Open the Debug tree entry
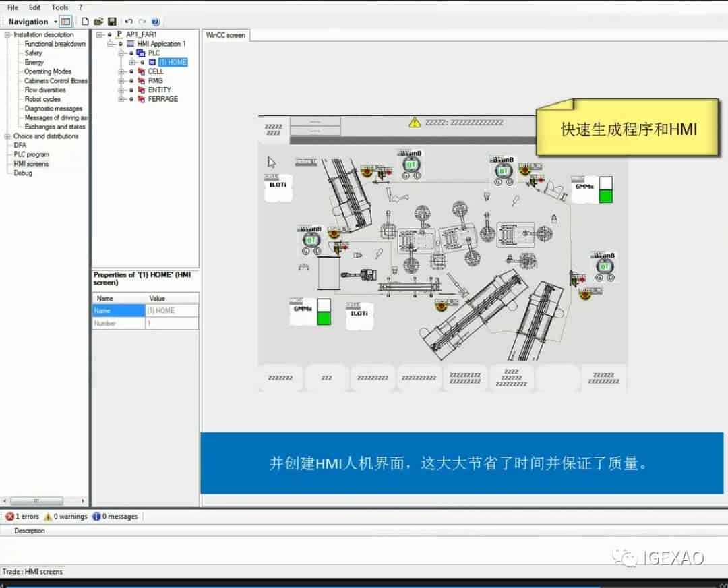The width and height of the screenshot is (728, 588). (23, 173)
